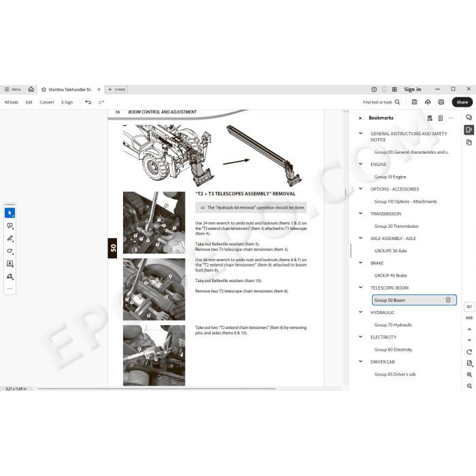The height and width of the screenshot is (476, 476).
Task: Open the page thumbnails panel icon
Action: (469, 142)
